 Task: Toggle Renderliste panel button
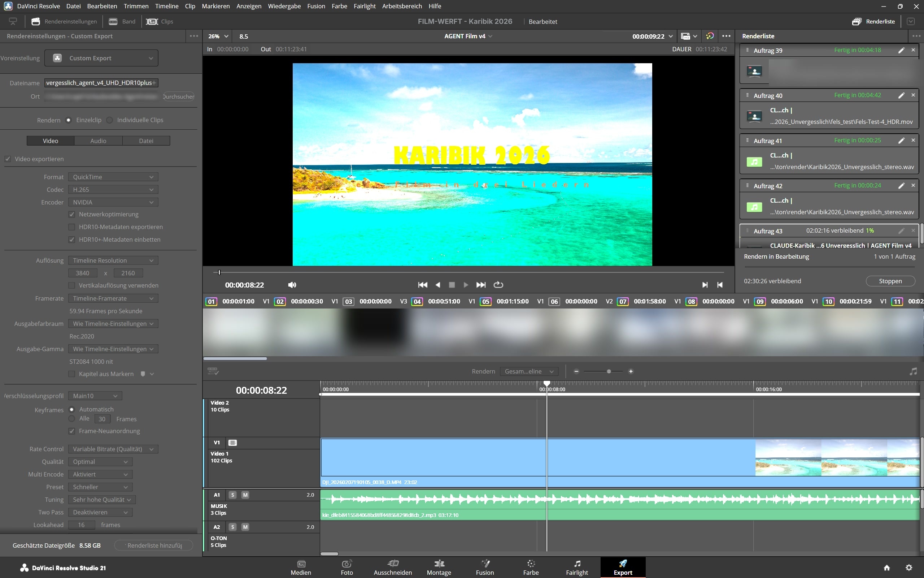[873, 21]
